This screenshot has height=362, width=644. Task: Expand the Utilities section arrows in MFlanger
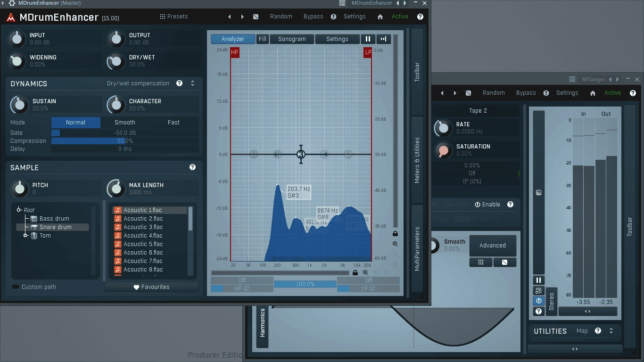(611, 331)
